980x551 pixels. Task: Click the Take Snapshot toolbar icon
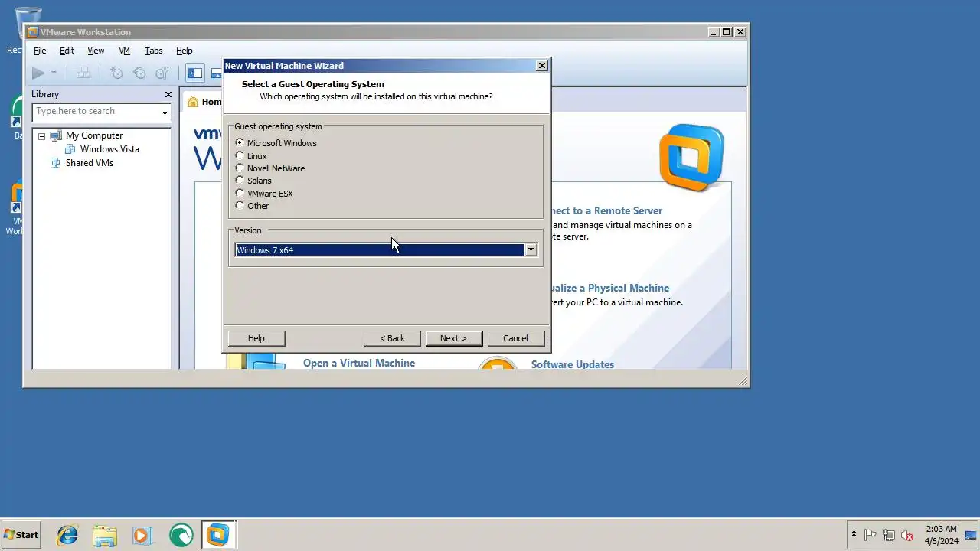click(116, 73)
